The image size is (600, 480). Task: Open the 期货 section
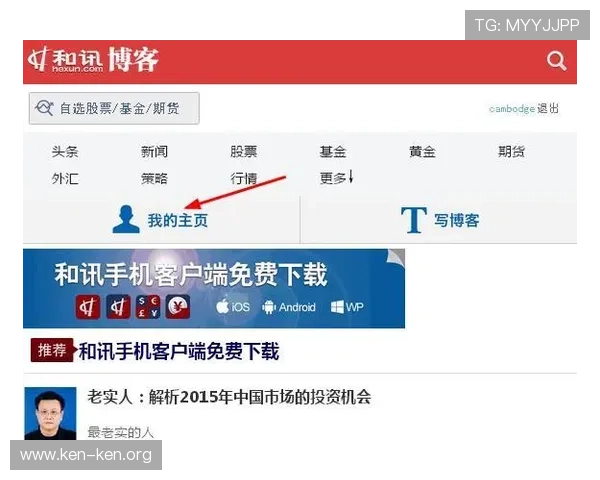511,152
